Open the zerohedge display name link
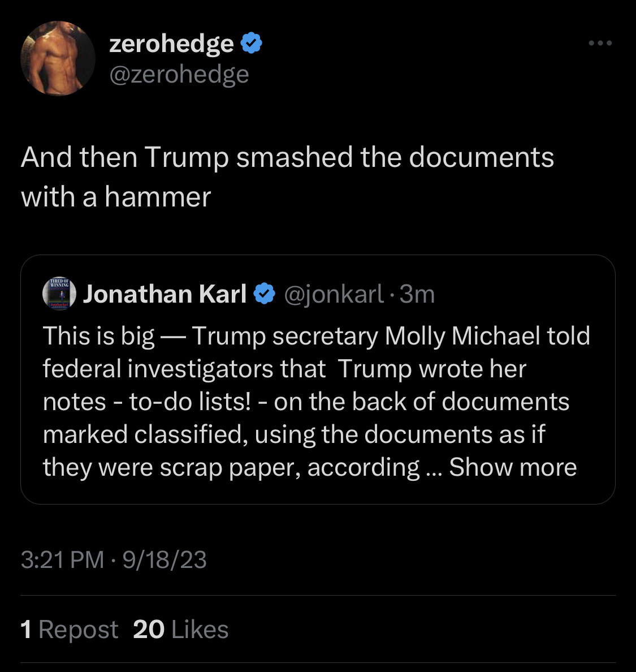The image size is (636, 672). (171, 44)
